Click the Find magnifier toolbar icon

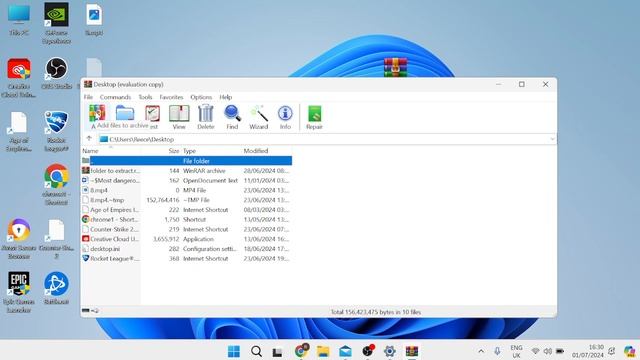[232, 117]
